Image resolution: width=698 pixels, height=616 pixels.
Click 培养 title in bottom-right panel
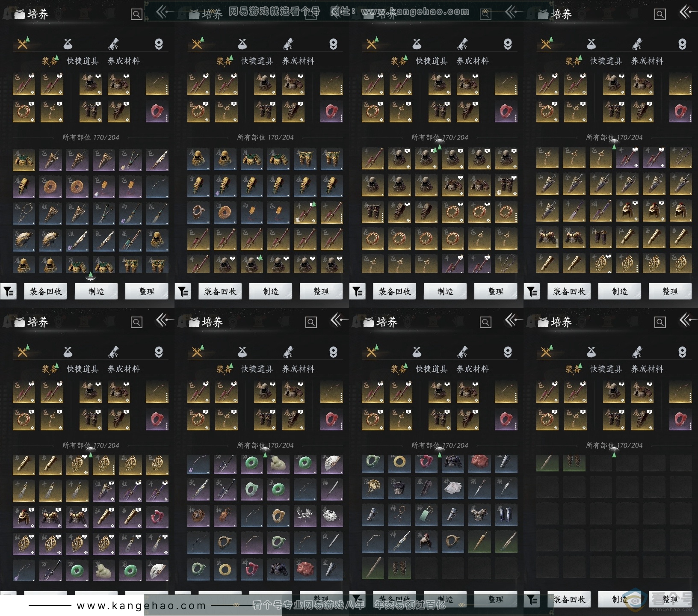(x=562, y=322)
